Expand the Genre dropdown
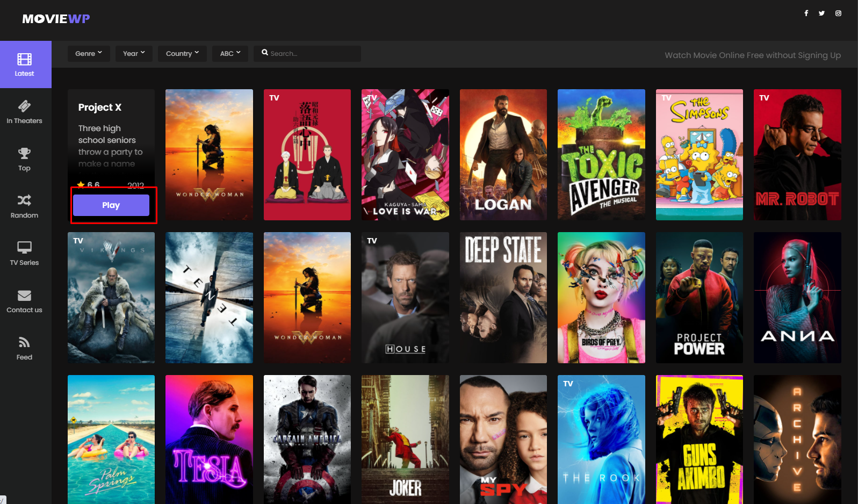 click(x=89, y=54)
